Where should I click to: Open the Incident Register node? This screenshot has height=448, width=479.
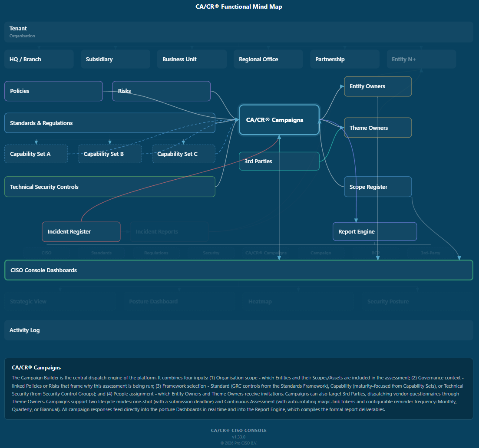81,232
